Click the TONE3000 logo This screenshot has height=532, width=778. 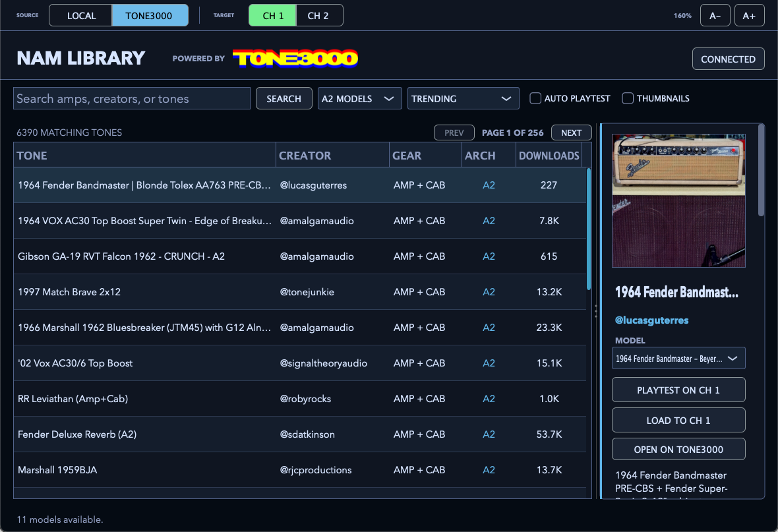point(296,58)
